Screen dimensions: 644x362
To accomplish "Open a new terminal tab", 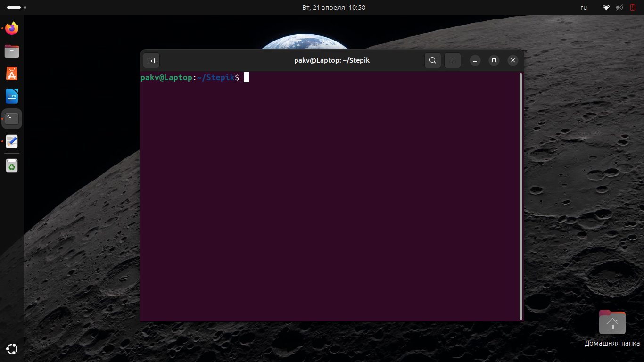I will (151, 60).
